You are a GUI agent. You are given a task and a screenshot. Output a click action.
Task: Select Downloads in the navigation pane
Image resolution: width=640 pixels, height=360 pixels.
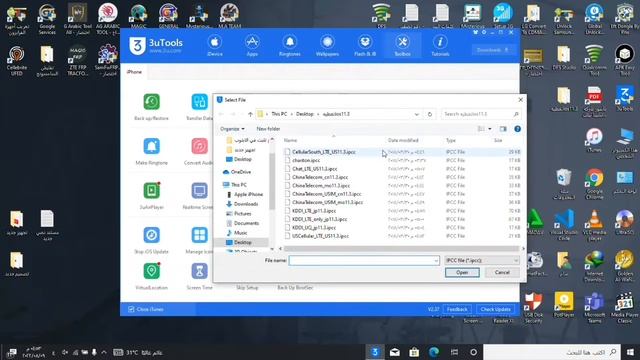point(242,204)
